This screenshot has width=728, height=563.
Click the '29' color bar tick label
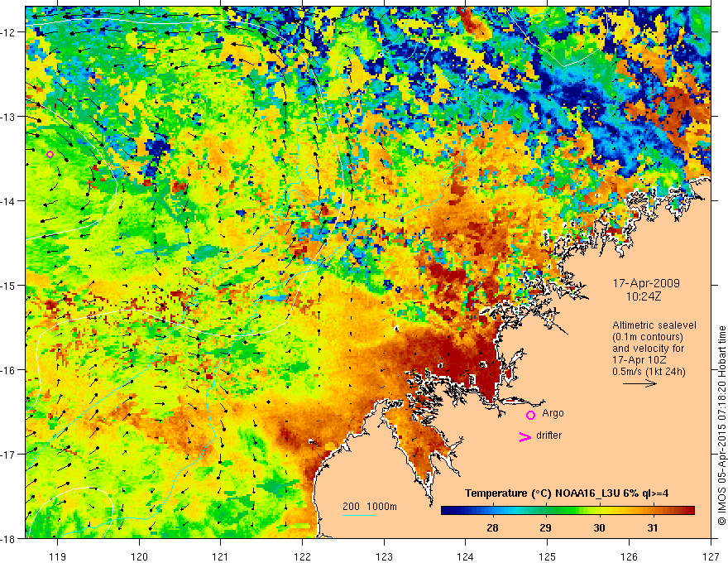[545, 528]
